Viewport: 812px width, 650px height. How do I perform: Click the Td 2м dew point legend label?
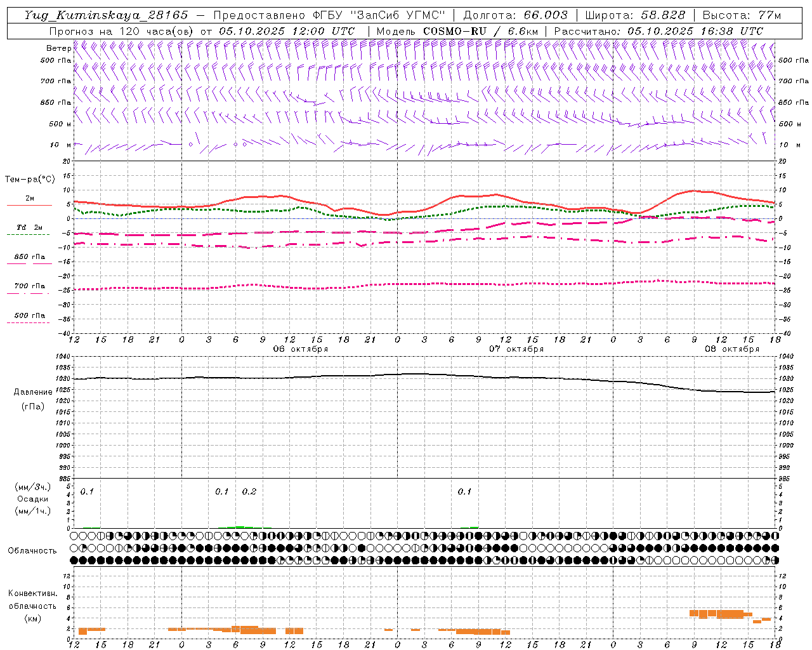point(29,227)
